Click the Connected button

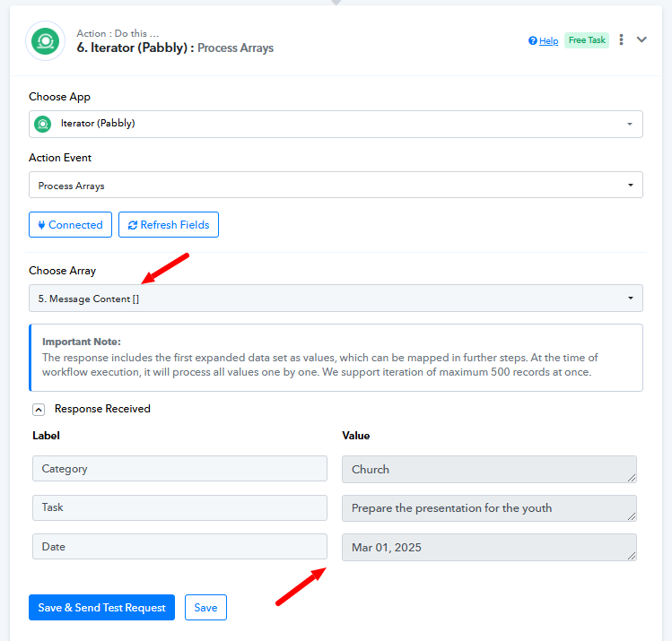click(x=70, y=225)
